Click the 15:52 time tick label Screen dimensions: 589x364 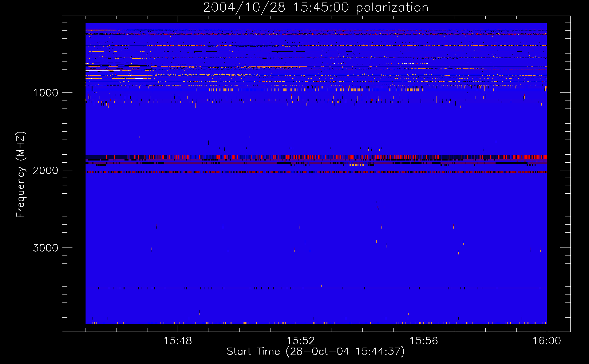[301, 341]
